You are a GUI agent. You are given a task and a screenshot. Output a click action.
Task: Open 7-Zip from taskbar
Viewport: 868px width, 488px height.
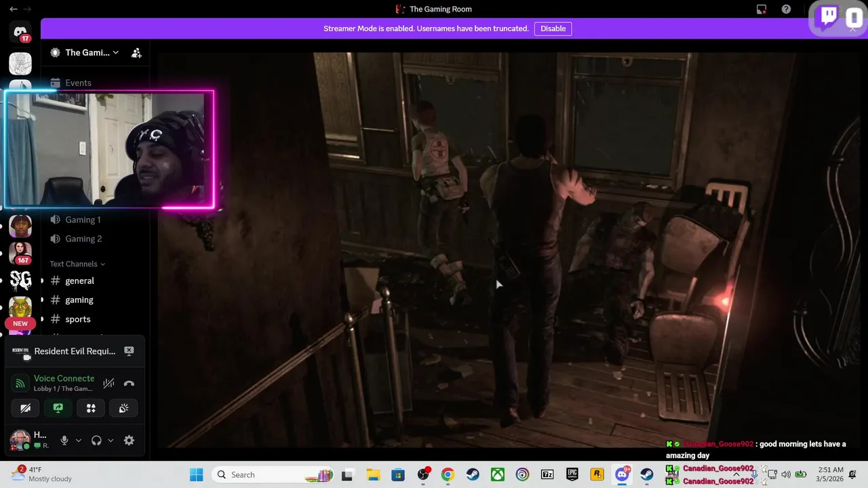tap(547, 474)
